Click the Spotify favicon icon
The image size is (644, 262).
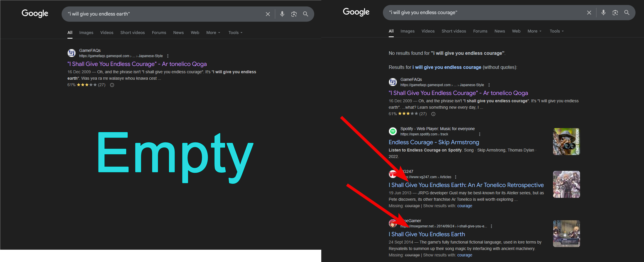click(x=393, y=131)
